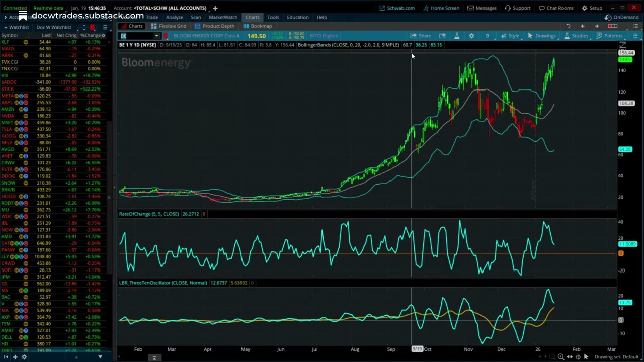Switch to the Help tab
This screenshot has width=644, height=362.
321,17
